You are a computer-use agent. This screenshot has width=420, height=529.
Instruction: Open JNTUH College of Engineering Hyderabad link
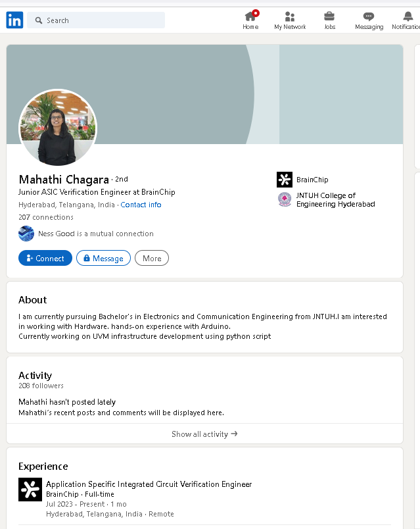click(335, 200)
